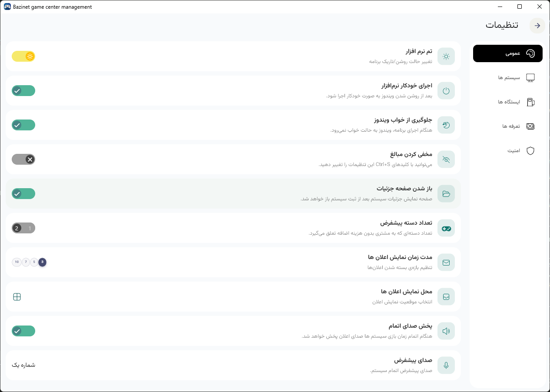Screen dimensions: 550x392
Task: Click the moon-clock icon of جلوگیری از خواب ویندوز
Action: (x=446, y=125)
